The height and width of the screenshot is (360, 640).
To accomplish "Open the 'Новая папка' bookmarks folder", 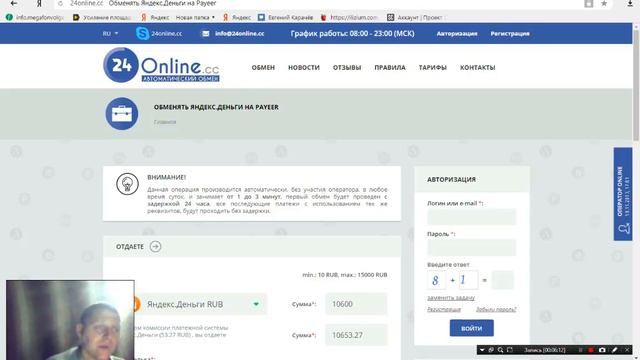I will (195, 18).
